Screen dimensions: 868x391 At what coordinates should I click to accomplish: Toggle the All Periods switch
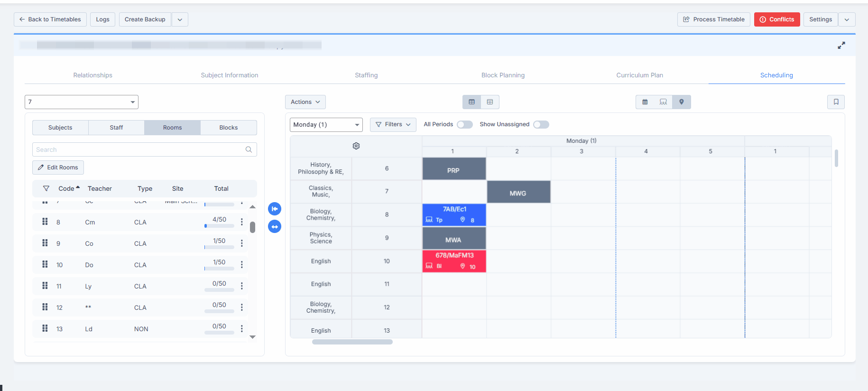[x=464, y=124]
